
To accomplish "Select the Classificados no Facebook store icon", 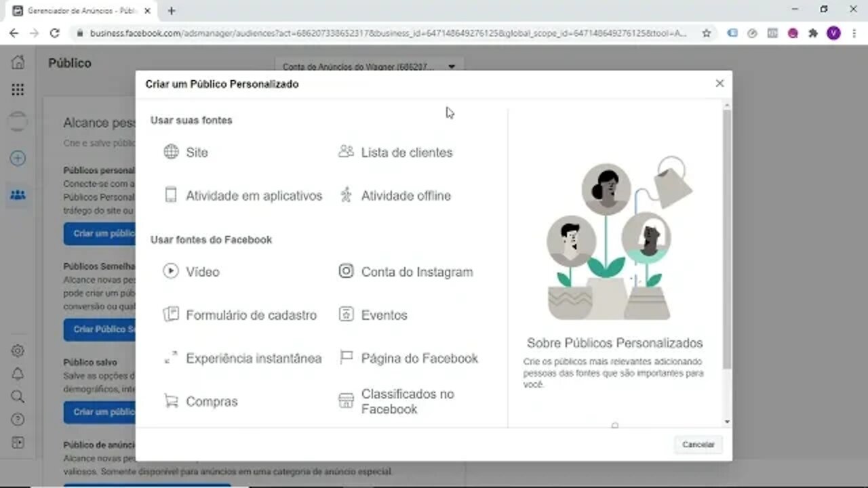I will point(346,401).
